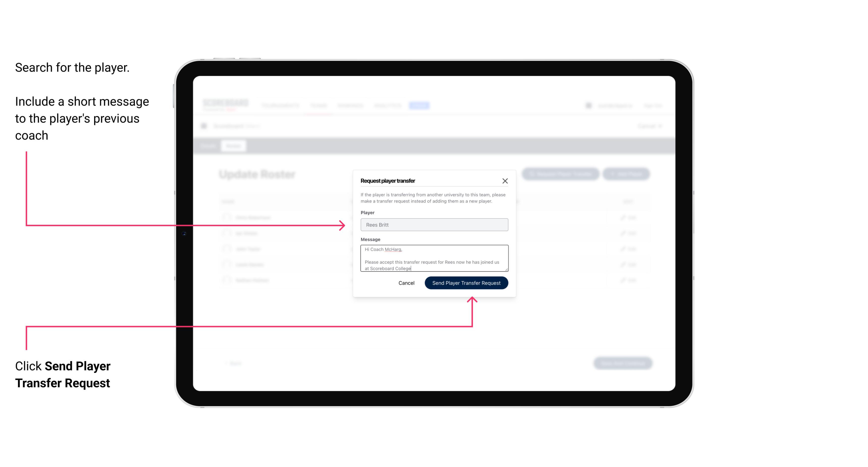Click the Player name input field
The height and width of the screenshot is (467, 868).
pos(433,225)
